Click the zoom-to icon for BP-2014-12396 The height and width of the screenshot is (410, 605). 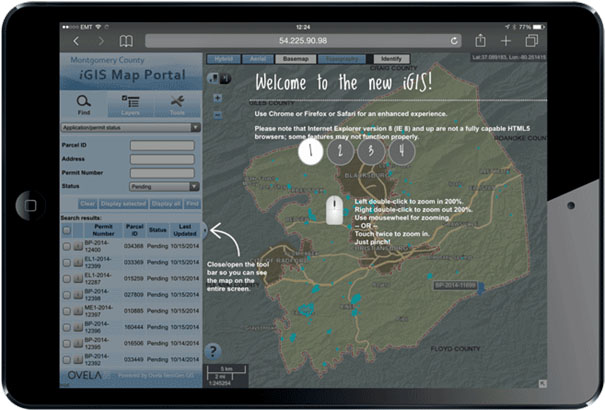pos(78,327)
